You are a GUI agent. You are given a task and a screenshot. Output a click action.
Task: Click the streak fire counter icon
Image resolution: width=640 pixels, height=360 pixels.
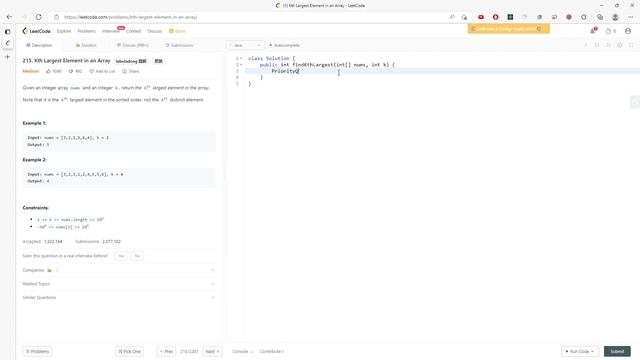coord(611,31)
